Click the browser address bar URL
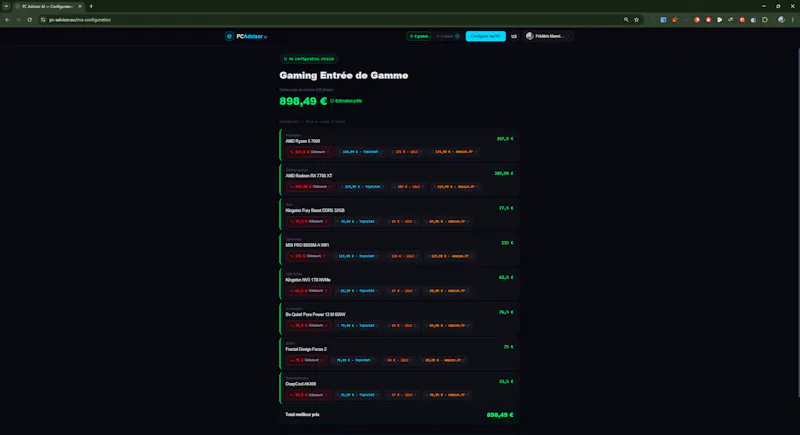The image size is (800, 435). click(80, 20)
